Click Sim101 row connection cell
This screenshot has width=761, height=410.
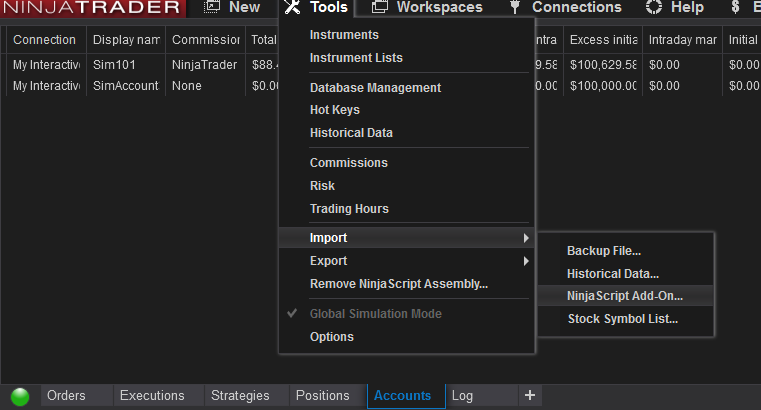47,65
